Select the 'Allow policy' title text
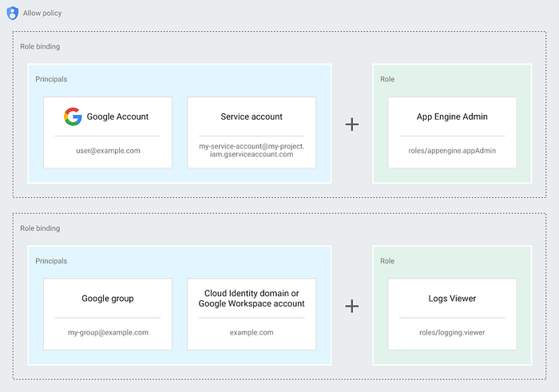 coord(42,14)
